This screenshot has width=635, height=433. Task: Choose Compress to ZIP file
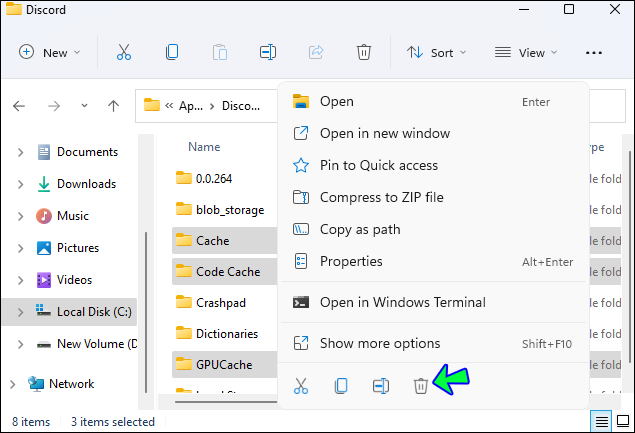pos(381,197)
